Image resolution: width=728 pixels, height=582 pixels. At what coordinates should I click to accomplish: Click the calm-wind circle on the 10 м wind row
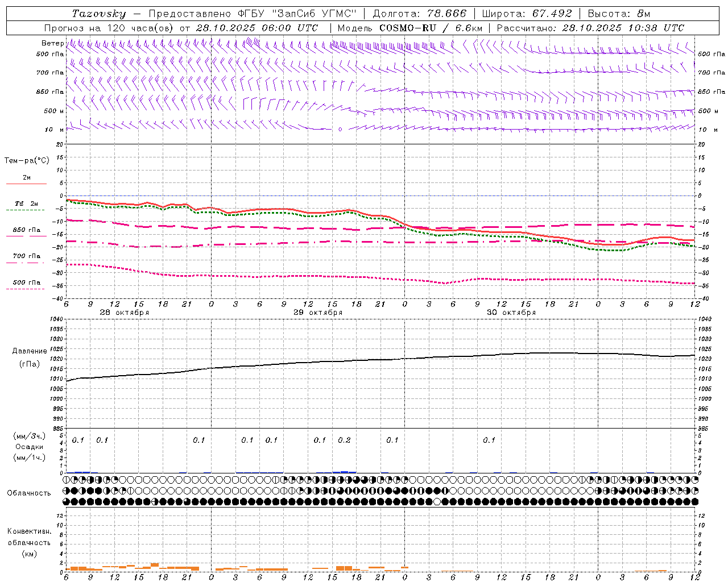[x=340, y=130]
